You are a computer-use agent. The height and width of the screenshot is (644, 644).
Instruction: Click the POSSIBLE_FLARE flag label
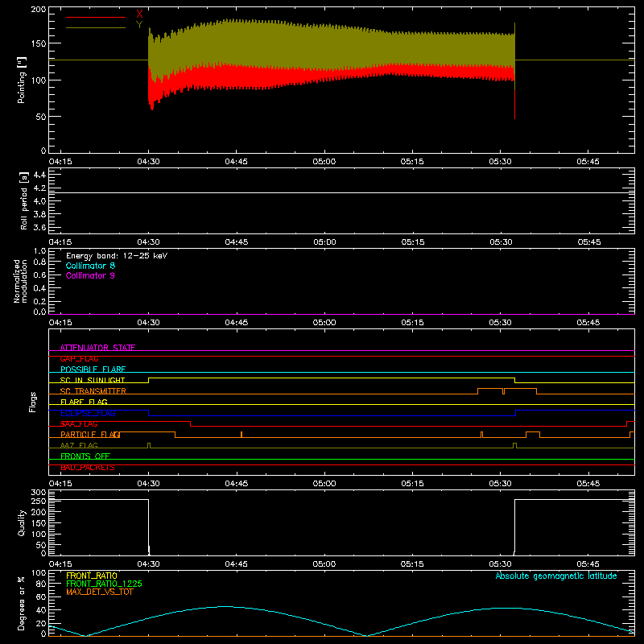[93, 369]
